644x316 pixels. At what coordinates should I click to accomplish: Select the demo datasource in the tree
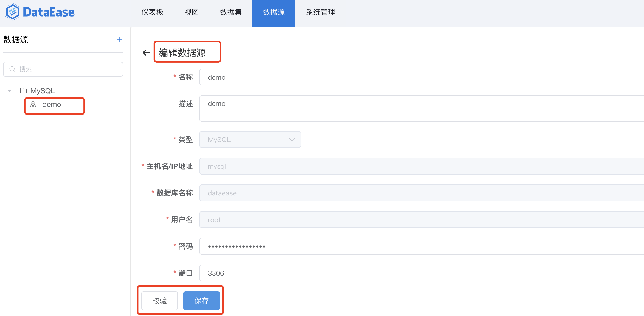pos(52,104)
